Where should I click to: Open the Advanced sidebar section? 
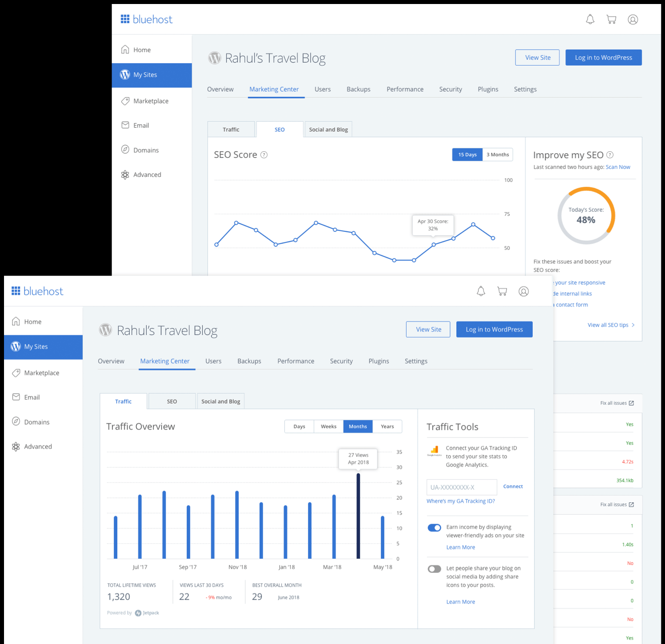(x=38, y=446)
